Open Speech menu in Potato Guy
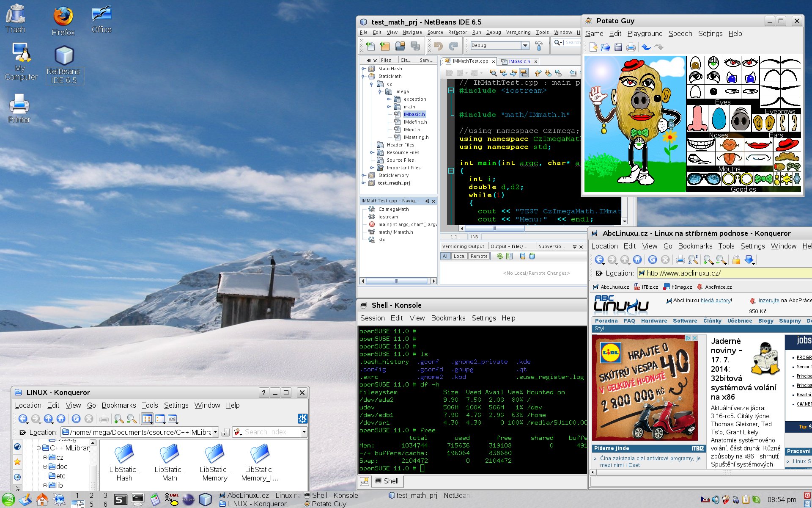812x508 pixels. [x=680, y=33]
